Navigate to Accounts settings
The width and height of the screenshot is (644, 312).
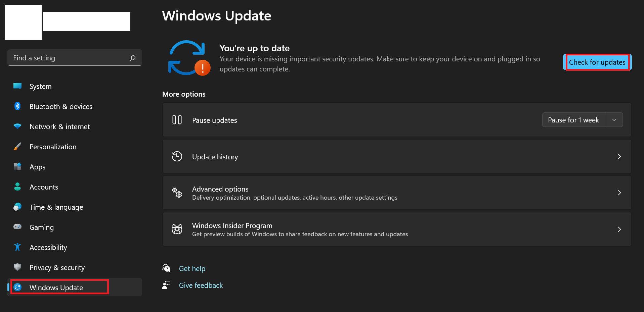[75, 187]
